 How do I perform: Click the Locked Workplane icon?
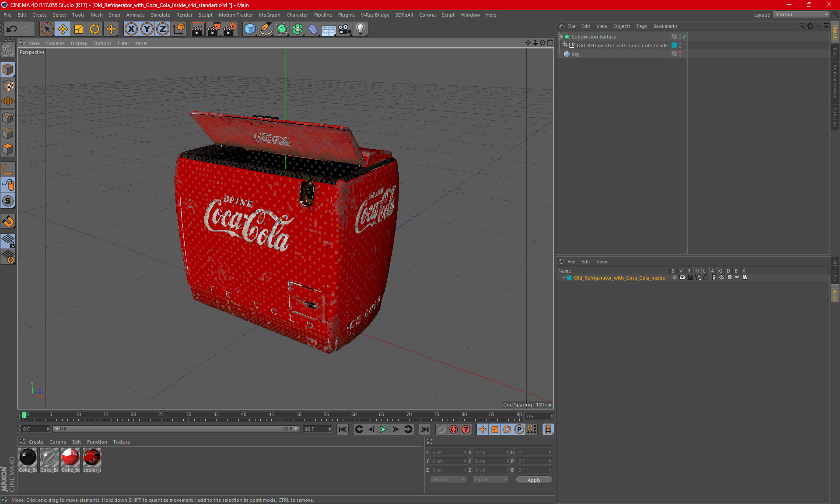tap(8, 241)
